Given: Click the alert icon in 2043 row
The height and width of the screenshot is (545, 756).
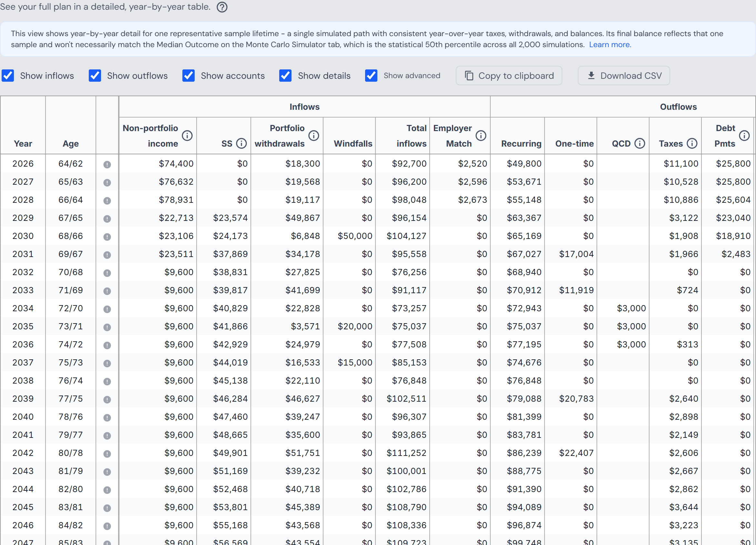Looking at the screenshot, I should [107, 472].
